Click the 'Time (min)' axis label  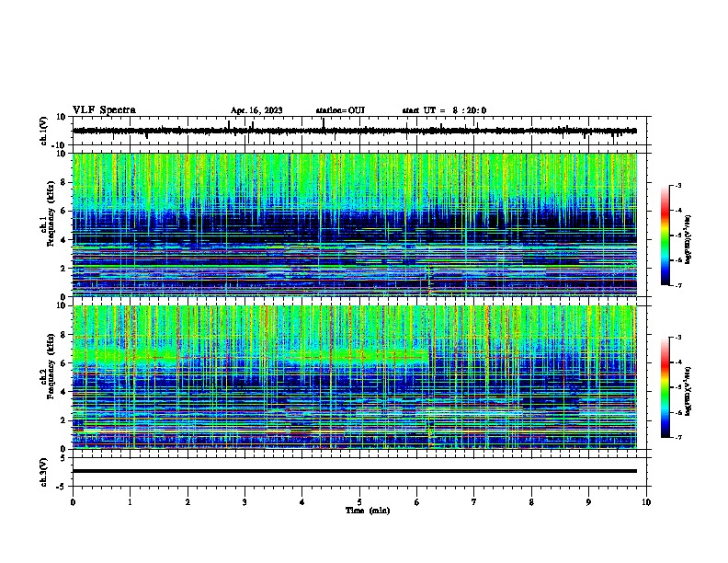pos(368,511)
